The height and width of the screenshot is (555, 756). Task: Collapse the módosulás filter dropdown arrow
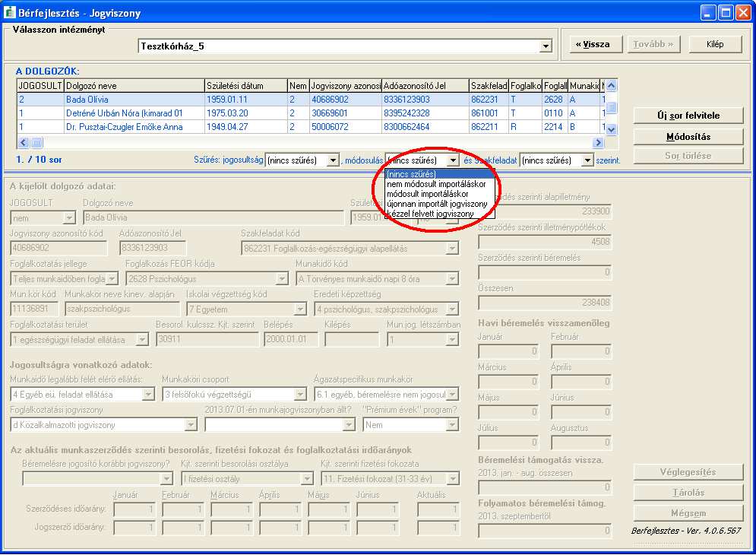pyautogui.click(x=453, y=160)
